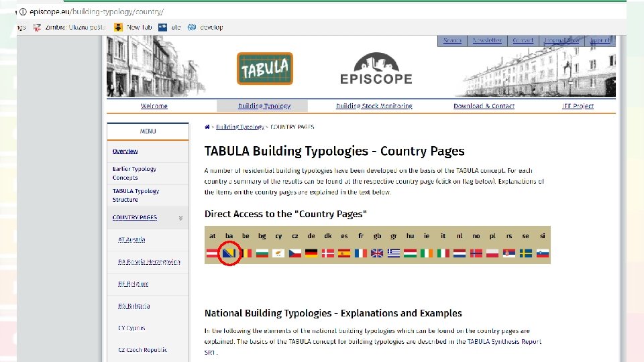644x362 pixels.
Task: Click the Belgium flag icon
Action: point(246,253)
